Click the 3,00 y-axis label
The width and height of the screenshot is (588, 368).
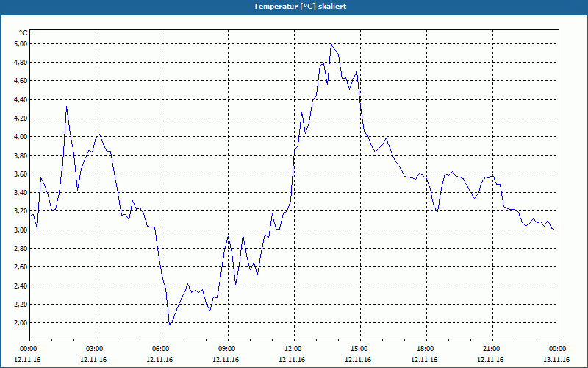(21, 230)
